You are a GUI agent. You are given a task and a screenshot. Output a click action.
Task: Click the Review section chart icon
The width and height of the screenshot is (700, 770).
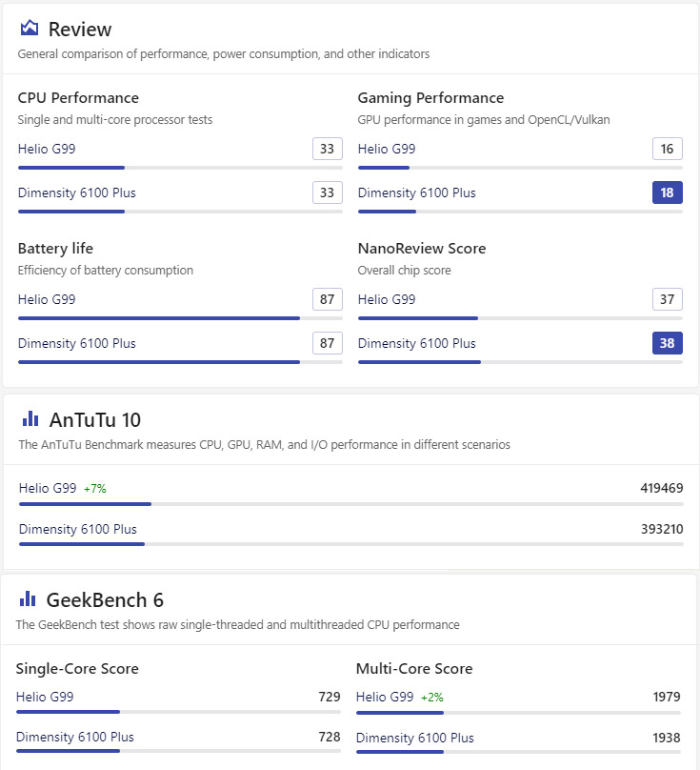click(29, 28)
